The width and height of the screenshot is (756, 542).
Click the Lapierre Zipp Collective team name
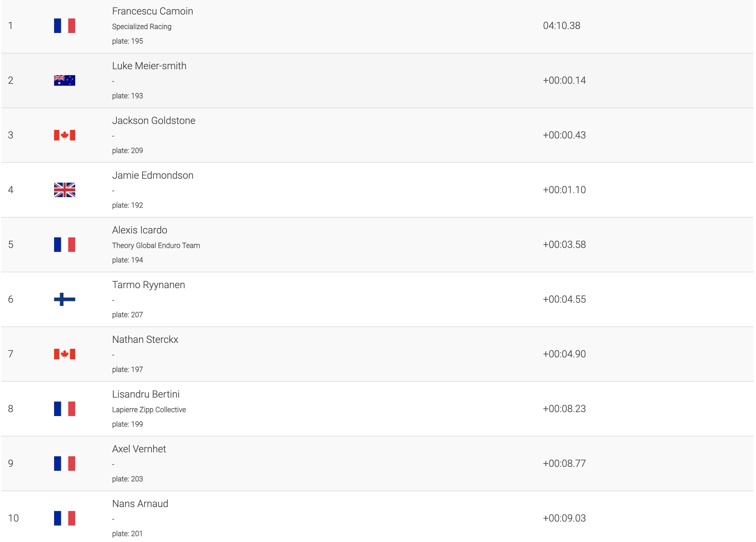click(149, 410)
